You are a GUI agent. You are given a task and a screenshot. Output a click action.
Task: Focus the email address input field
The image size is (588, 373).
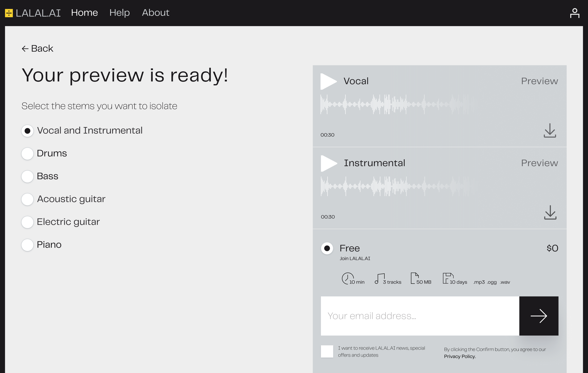point(420,316)
